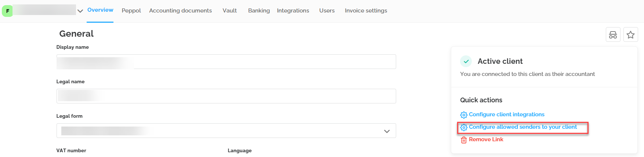
Task: Click the Active client checkmark icon
Action: 466,61
